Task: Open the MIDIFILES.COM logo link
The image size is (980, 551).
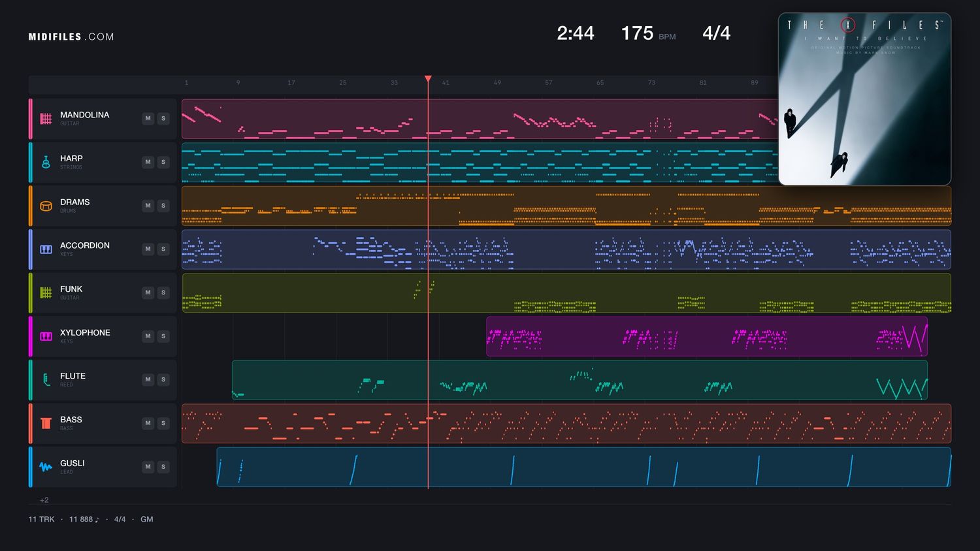Action: [71, 37]
